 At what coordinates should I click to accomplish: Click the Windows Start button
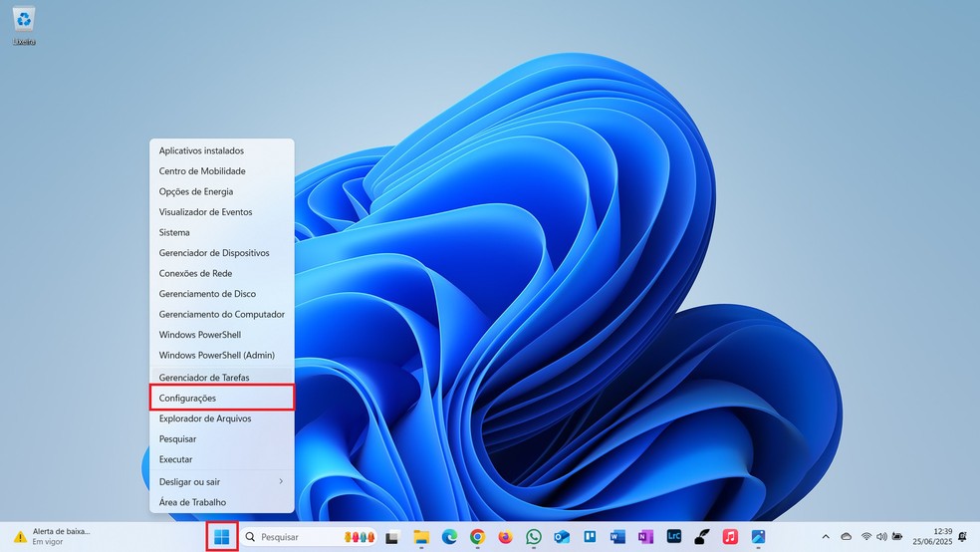pyautogui.click(x=222, y=537)
